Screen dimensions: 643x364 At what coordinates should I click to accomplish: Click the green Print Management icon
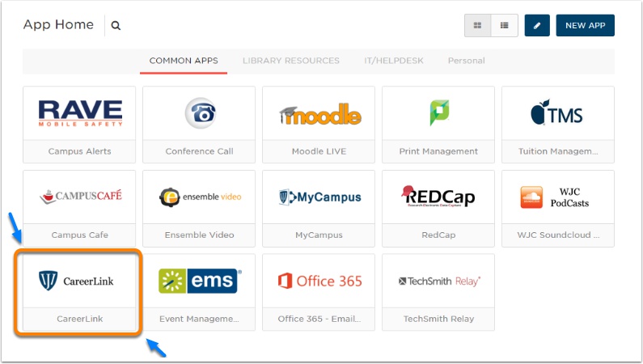click(x=439, y=112)
